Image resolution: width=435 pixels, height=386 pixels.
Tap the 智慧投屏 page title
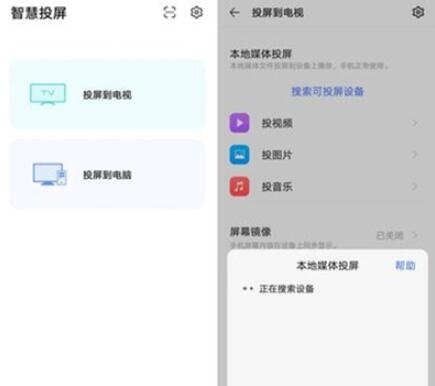[x=39, y=13]
